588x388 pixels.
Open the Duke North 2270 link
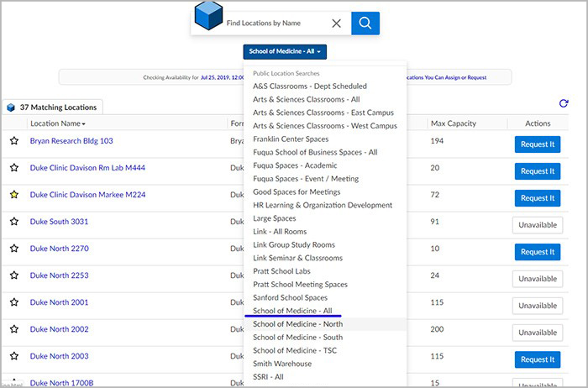coord(60,249)
